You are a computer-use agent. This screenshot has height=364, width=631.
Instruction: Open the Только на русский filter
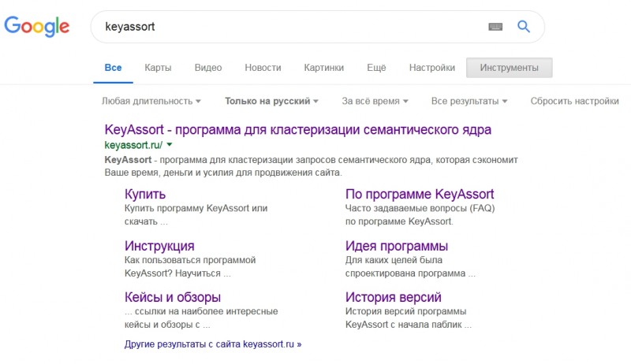(271, 101)
